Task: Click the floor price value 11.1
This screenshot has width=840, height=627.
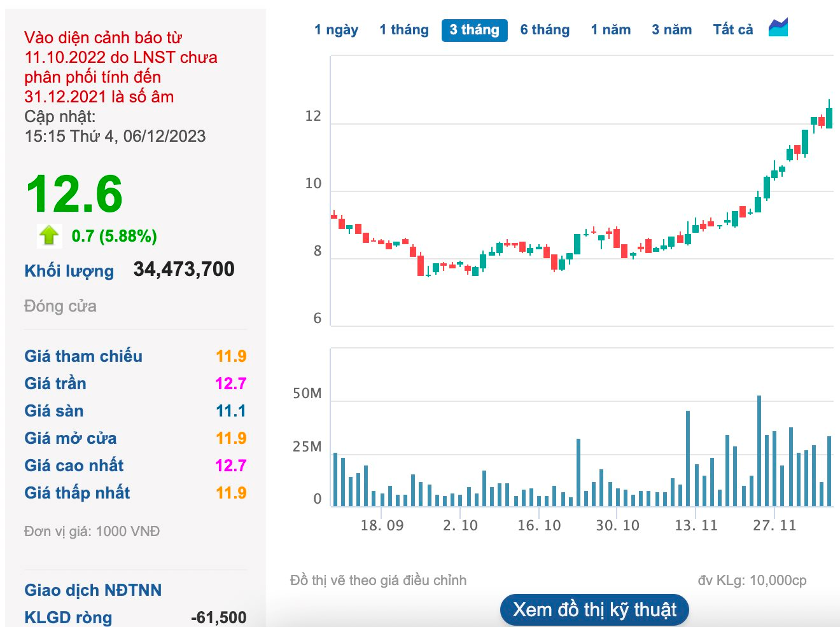Action: pos(230,411)
